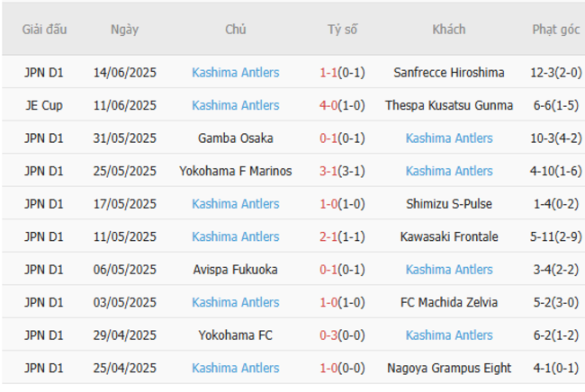Click the 25/04/2025 date cell
The height and width of the screenshot is (392, 585).
click(x=125, y=368)
